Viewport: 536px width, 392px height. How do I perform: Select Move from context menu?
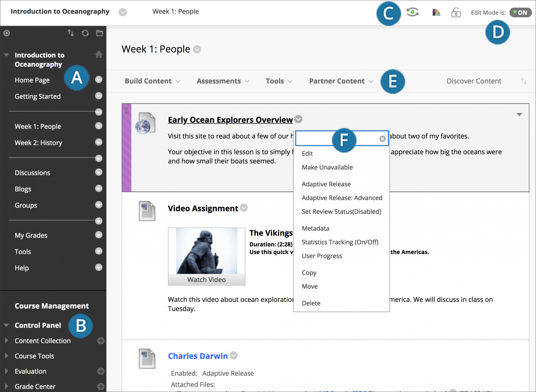click(x=310, y=286)
